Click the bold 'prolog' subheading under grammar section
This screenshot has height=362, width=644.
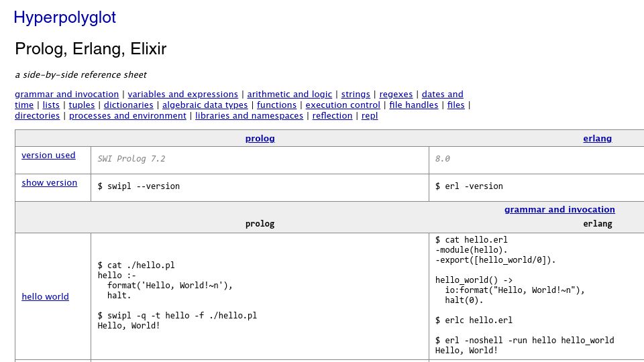click(260, 224)
